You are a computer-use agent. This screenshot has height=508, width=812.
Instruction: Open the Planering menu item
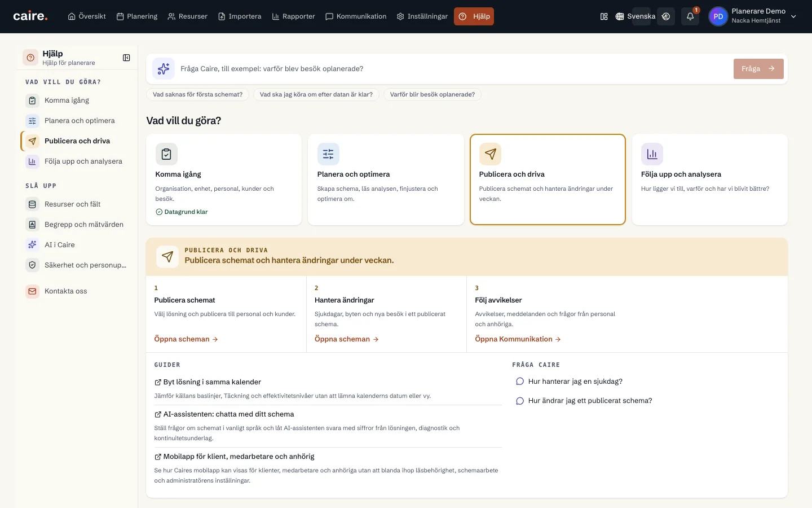tap(137, 16)
